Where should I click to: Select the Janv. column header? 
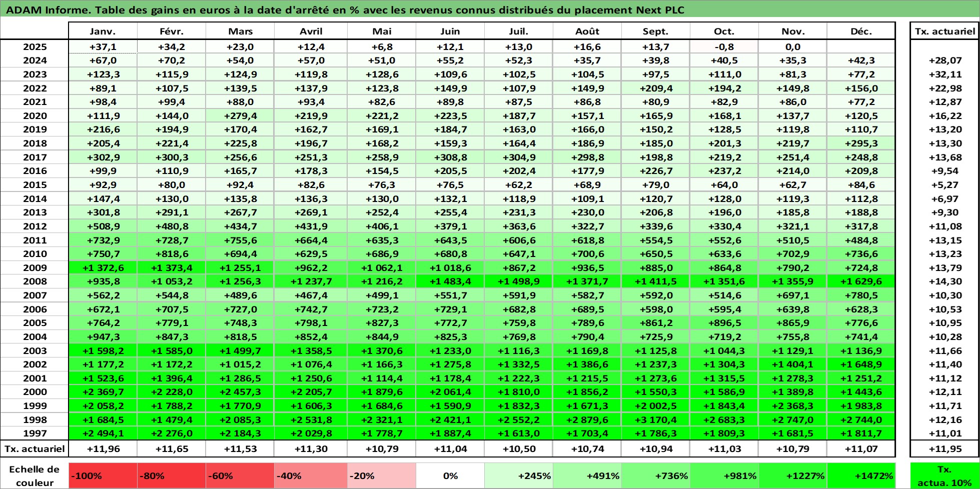(103, 31)
